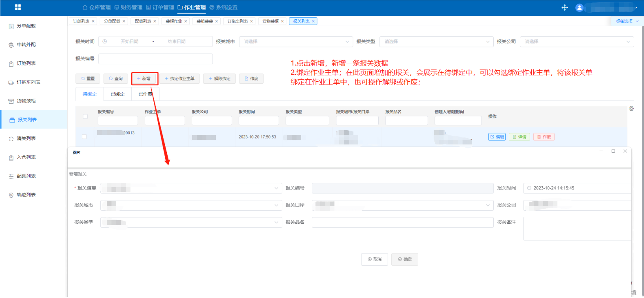This screenshot has height=298, width=644.
Task: Open table column settings gear icon
Action: 631,109
